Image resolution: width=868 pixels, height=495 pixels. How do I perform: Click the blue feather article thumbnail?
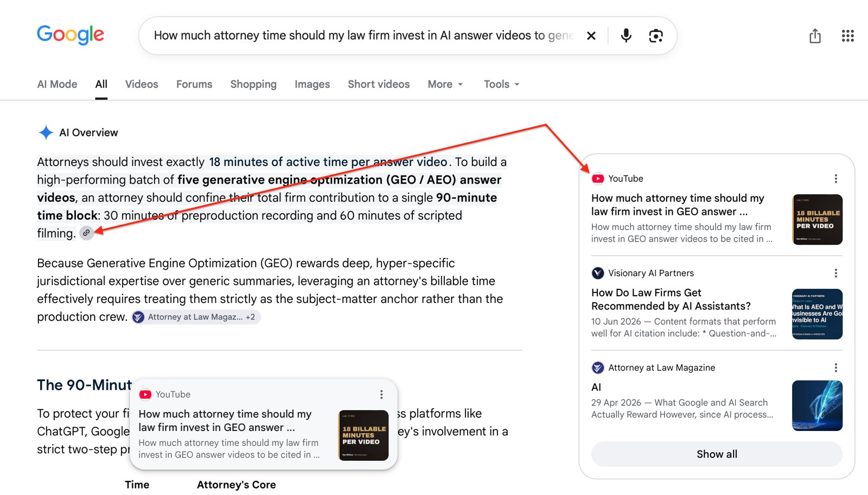817,405
